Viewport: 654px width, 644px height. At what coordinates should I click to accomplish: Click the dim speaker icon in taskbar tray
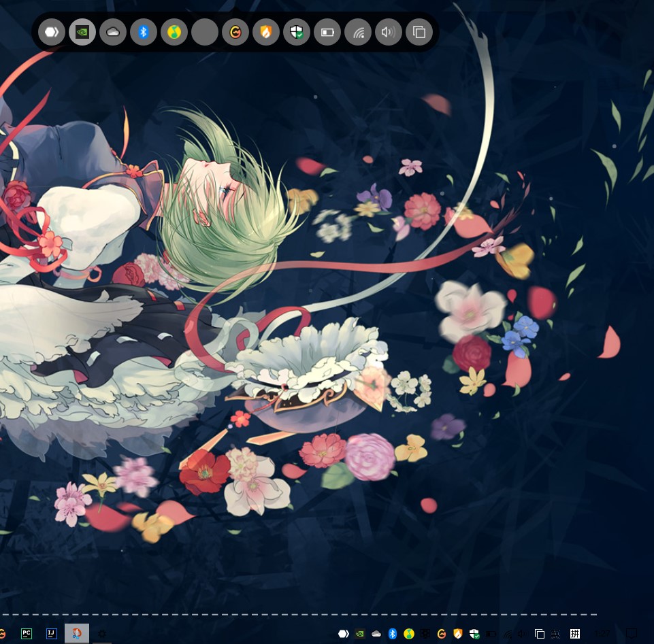[x=523, y=634]
